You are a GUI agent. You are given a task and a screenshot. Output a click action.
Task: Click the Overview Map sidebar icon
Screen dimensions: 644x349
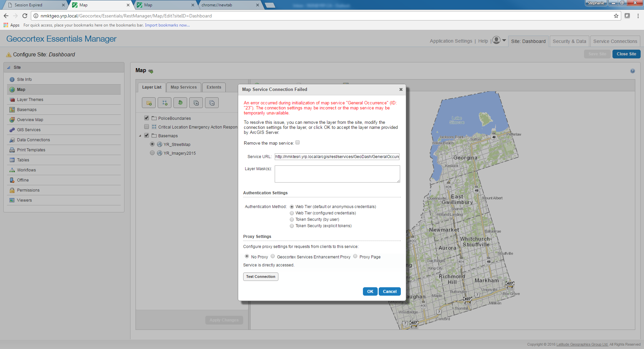[12, 120]
